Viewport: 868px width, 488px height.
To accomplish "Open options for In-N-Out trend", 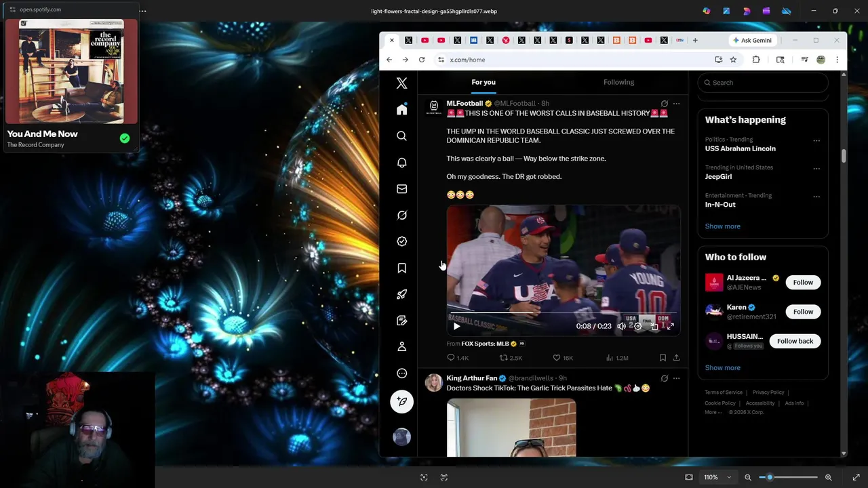I will point(816,197).
